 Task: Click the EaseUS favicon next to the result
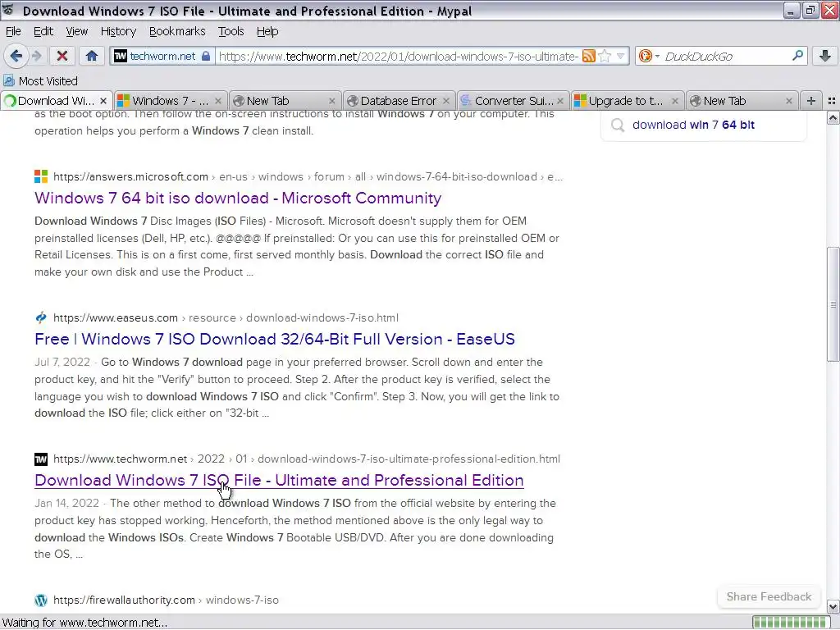point(41,317)
